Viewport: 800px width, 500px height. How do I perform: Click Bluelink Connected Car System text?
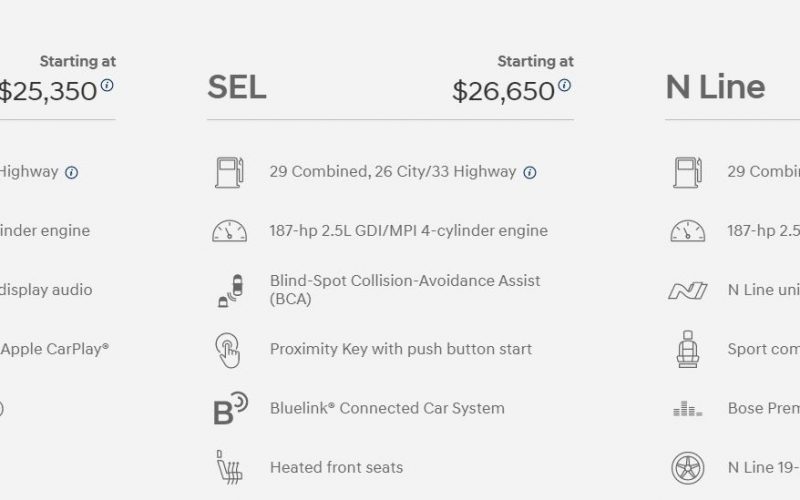coord(387,408)
